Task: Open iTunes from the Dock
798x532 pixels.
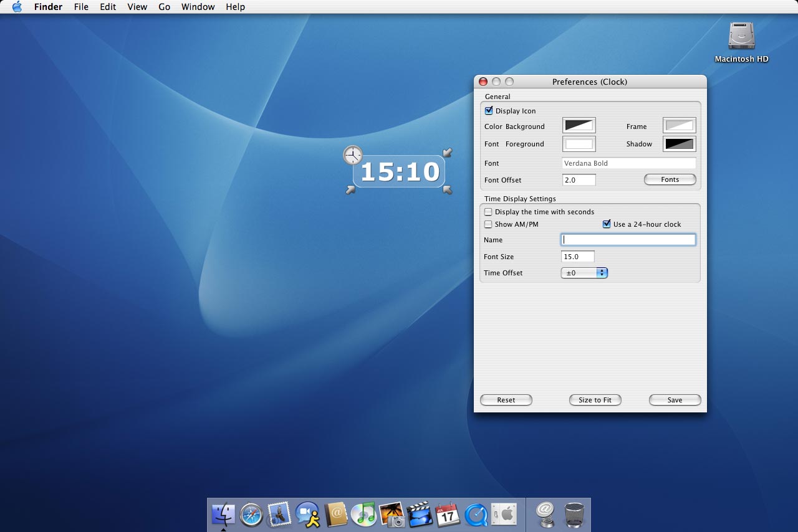Action: [363, 515]
